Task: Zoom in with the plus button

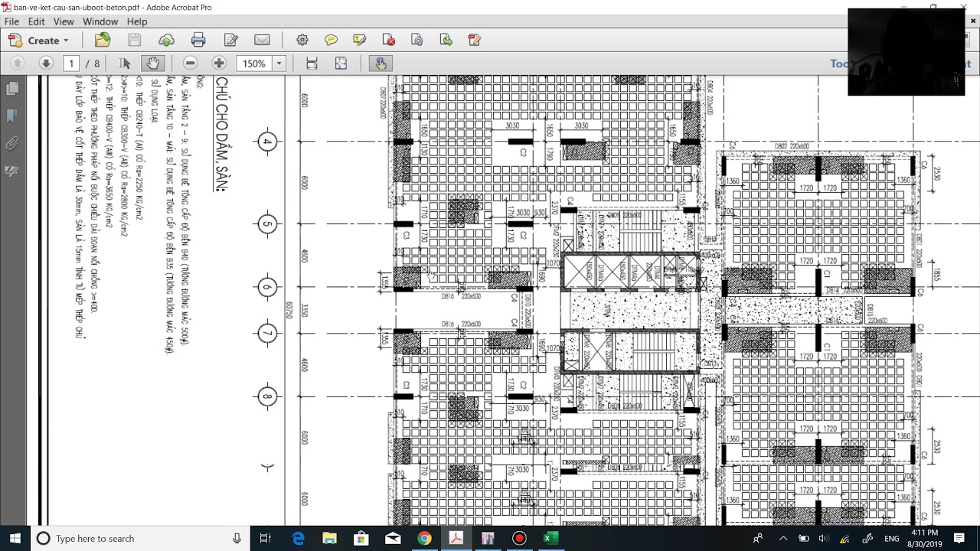Action: pos(219,64)
